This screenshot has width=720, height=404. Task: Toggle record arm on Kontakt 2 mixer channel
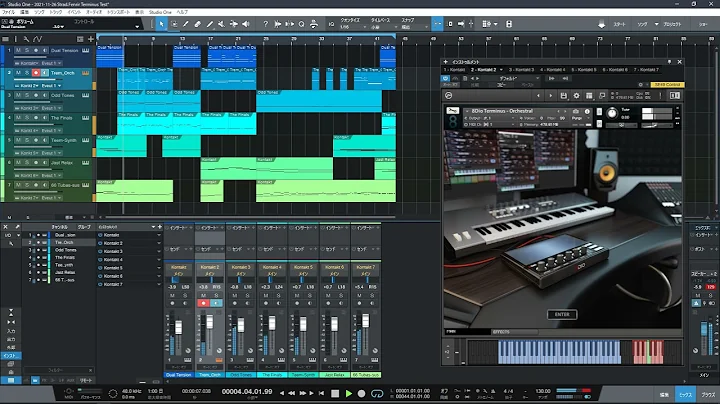[x=203, y=303]
